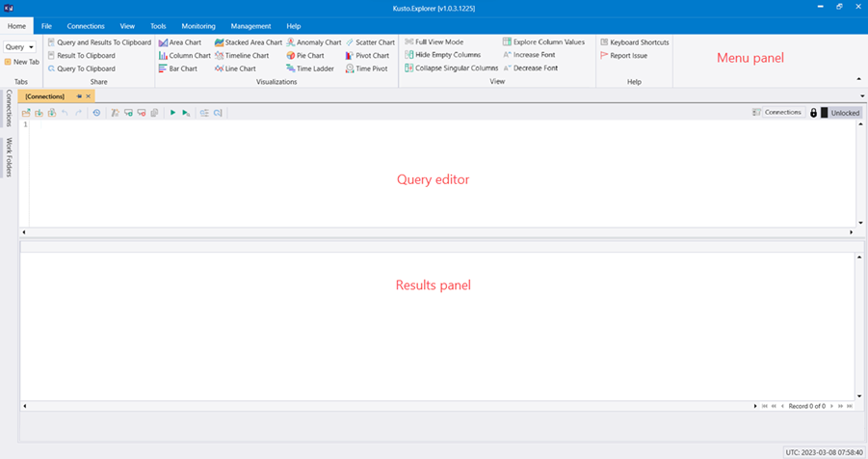The width and height of the screenshot is (868, 459).
Task: Expand the Connections side panel
Action: [x=9, y=108]
